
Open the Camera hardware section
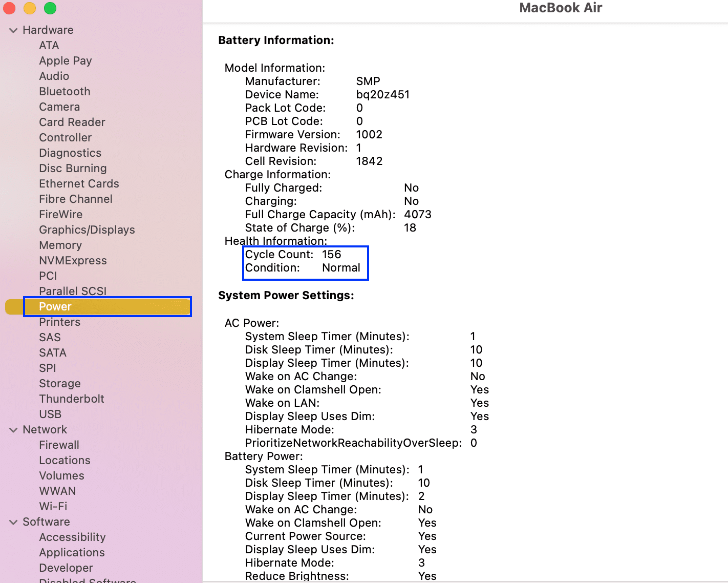(x=59, y=107)
